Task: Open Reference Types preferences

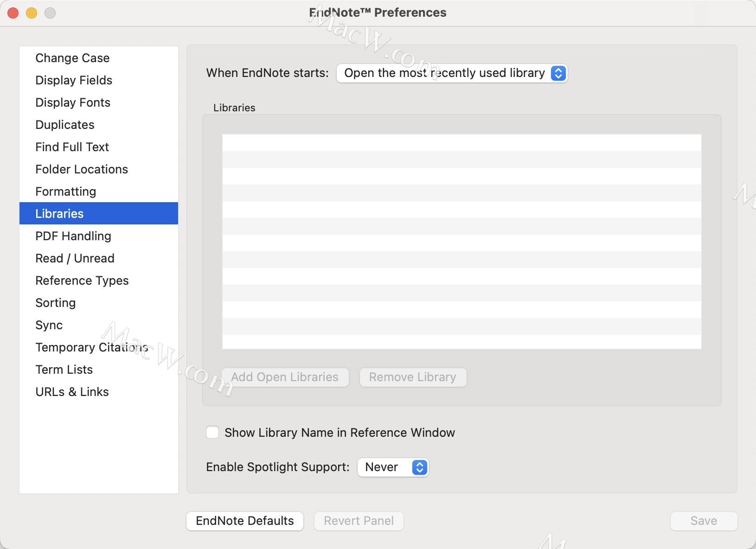Action: (99, 281)
